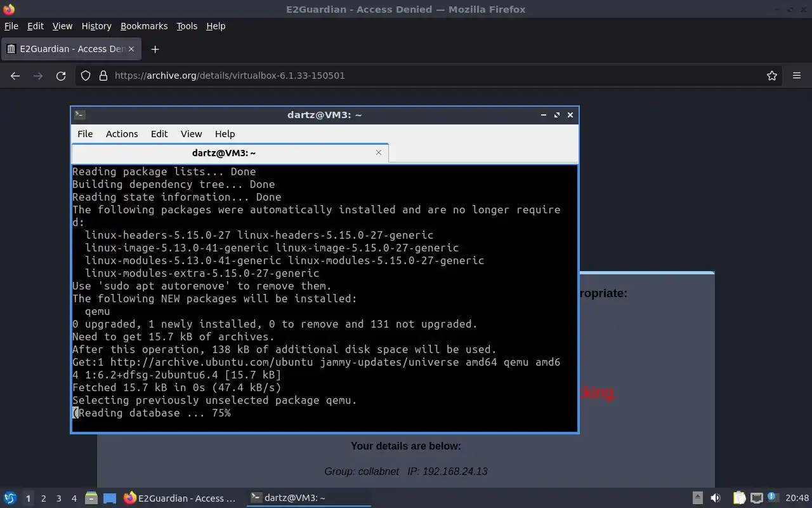
Task: Click the 'linux-modules-extra-5.15.0-27-generic' line
Action: 202,273
